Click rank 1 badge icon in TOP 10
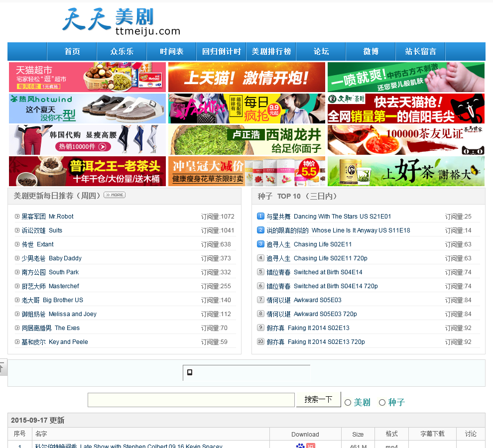 pos(260,216)
